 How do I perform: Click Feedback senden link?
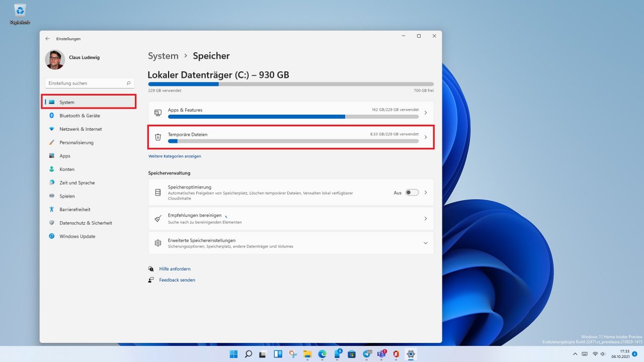177,280
